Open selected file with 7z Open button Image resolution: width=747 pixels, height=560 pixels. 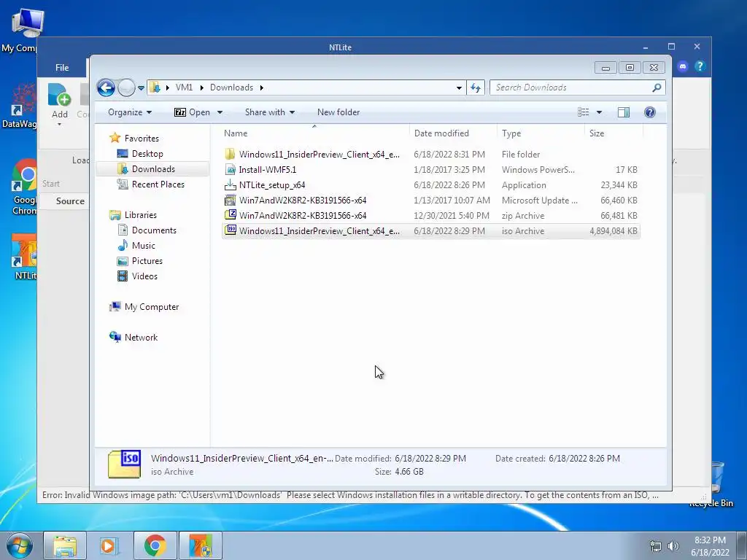(x=192, y=112)
